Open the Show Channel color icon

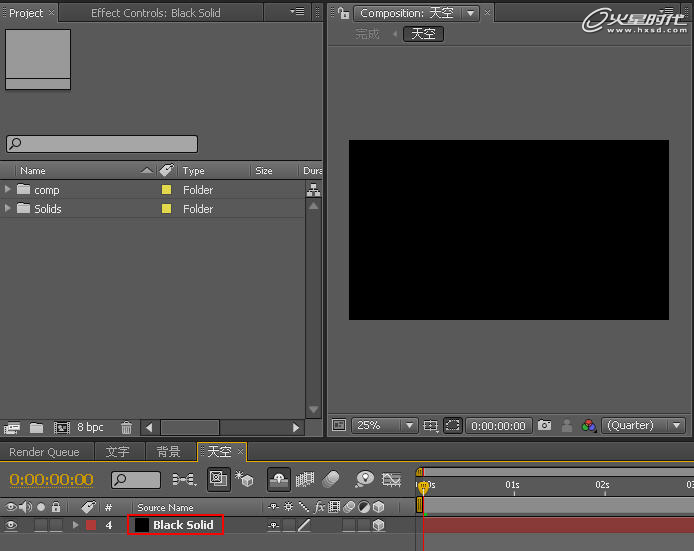[x=589, y=426]
